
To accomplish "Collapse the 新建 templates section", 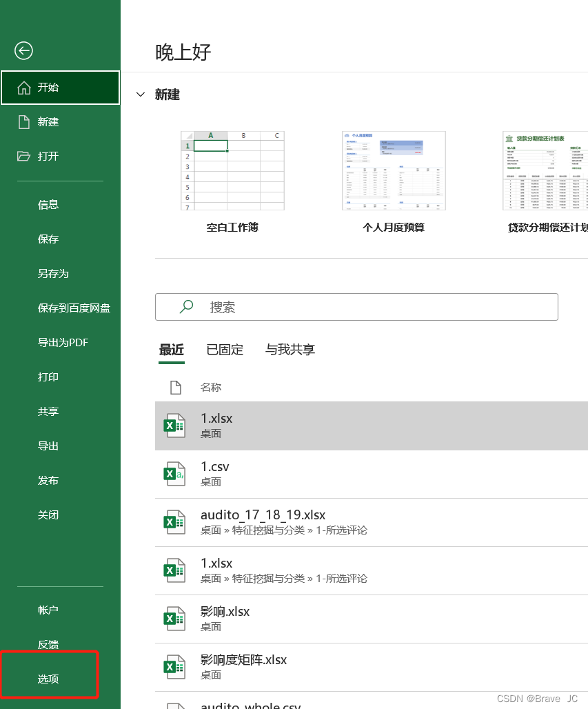I will tap(141, 94).
